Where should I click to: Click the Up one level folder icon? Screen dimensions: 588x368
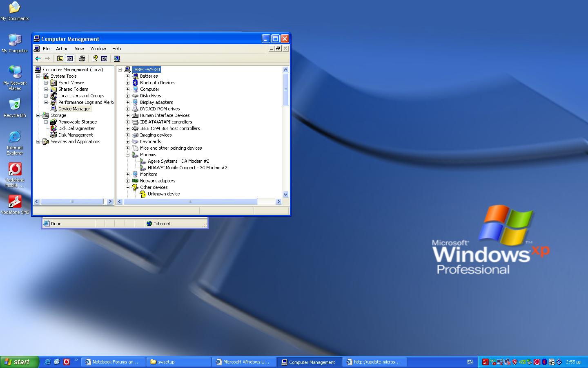(x=60, y=58)
